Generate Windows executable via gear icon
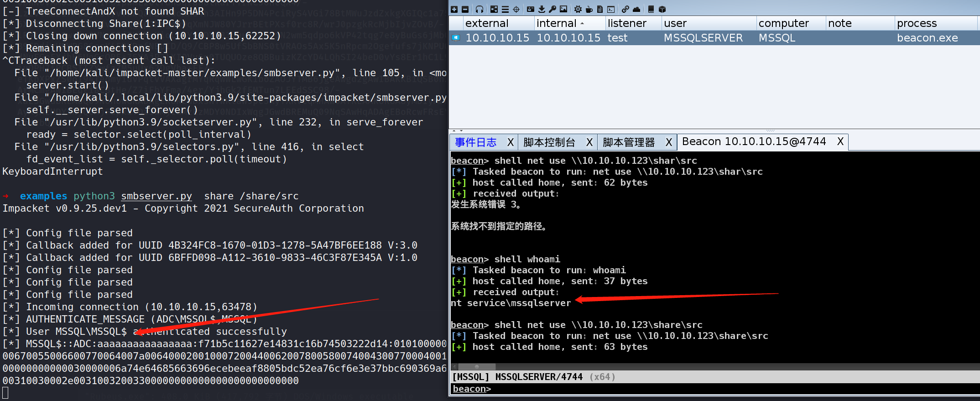 (578, 9)
